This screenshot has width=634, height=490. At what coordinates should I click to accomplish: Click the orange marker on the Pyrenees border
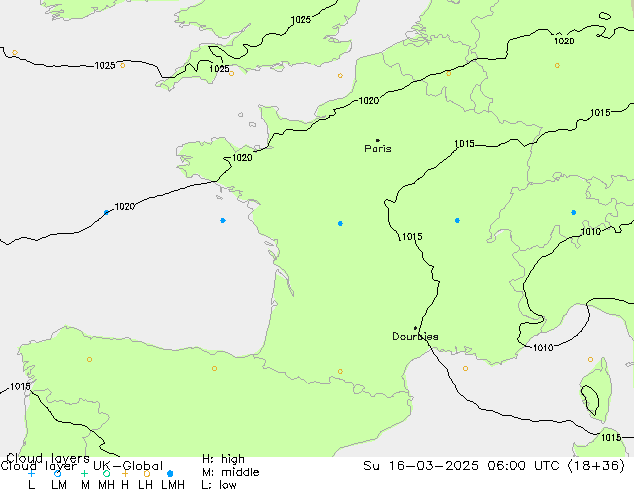[x=340, y=371]
